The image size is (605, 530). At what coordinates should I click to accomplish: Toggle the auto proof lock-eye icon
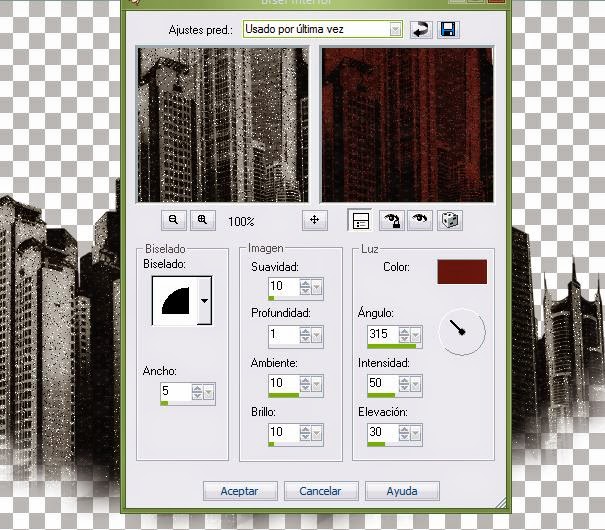[392, 220]
